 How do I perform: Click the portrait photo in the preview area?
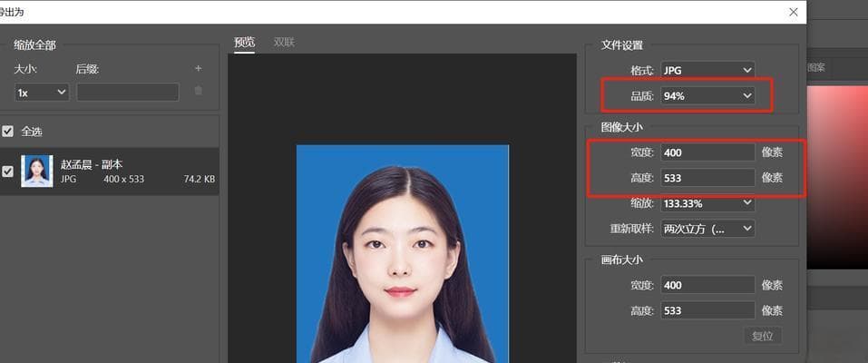(403, 254)
